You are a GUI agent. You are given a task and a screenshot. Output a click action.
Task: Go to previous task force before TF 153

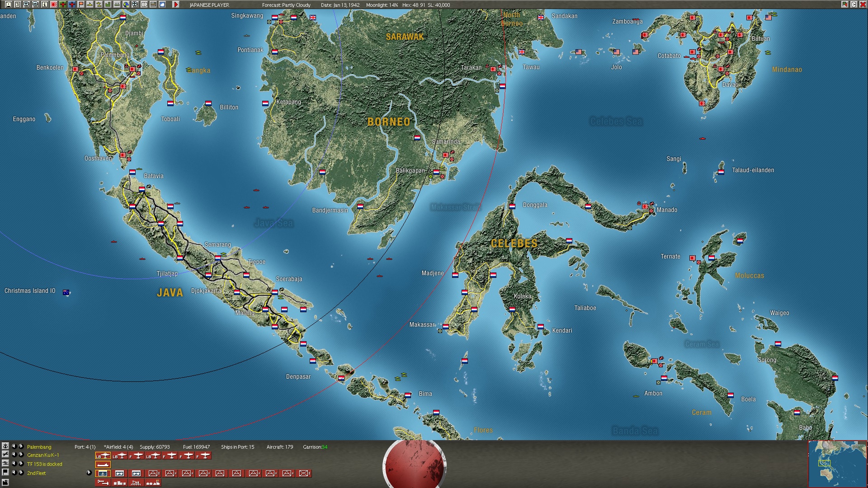point(14,464)
